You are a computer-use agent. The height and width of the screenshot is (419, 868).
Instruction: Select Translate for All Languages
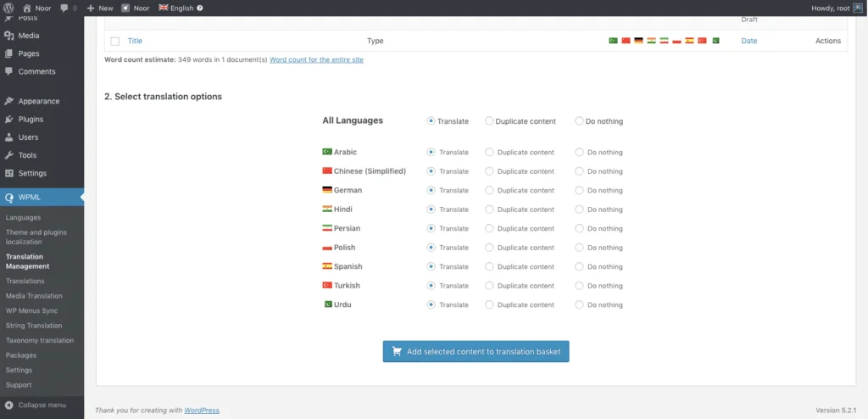[431, 120]
